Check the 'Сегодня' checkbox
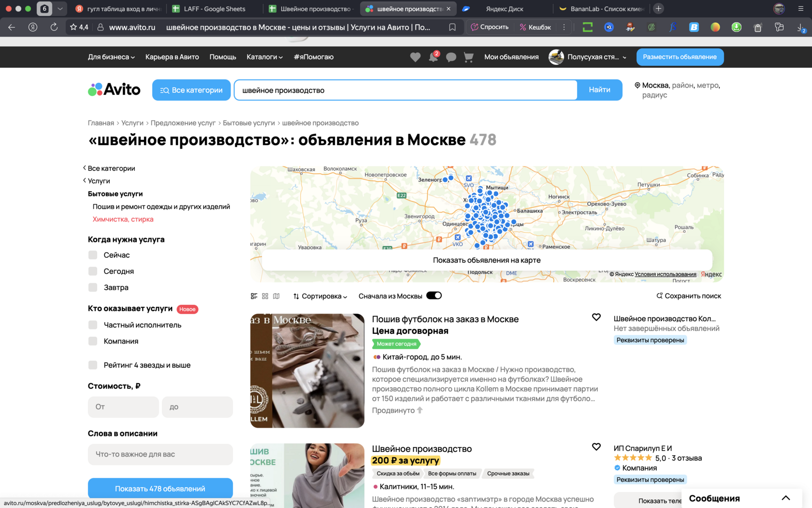The width and height of the screenshot is (812, 508). pyautogui.click(x=93, y=271)
